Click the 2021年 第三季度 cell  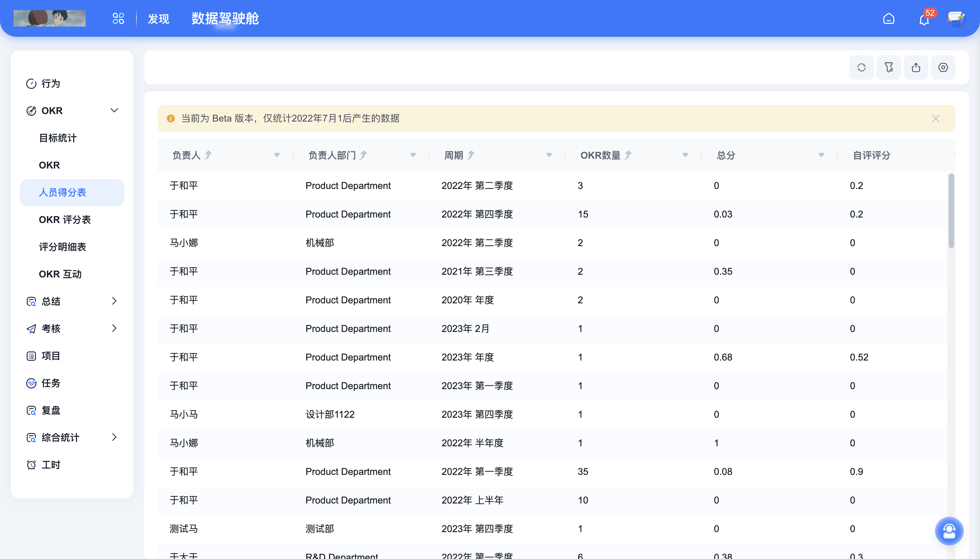[x=477, y=271]
